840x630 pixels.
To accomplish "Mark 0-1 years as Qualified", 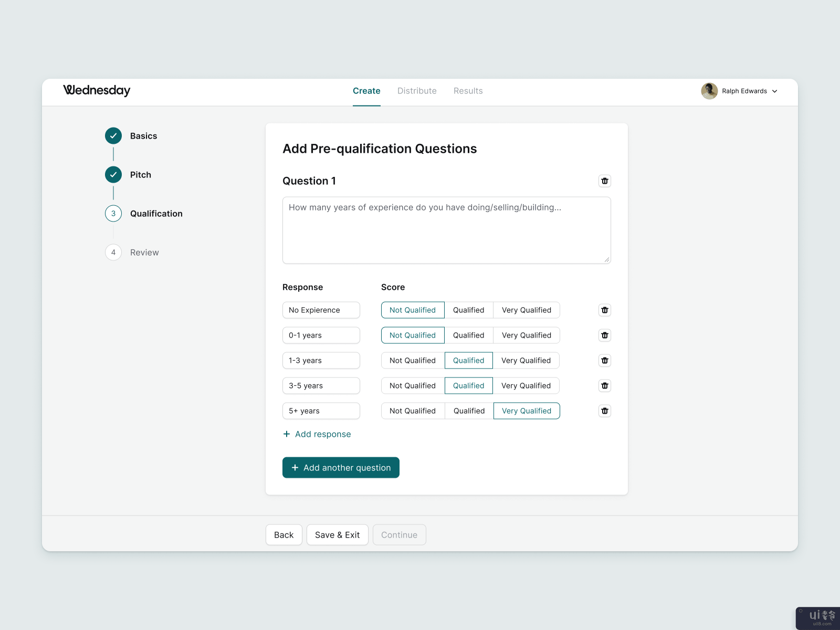I will pos(468,335).
